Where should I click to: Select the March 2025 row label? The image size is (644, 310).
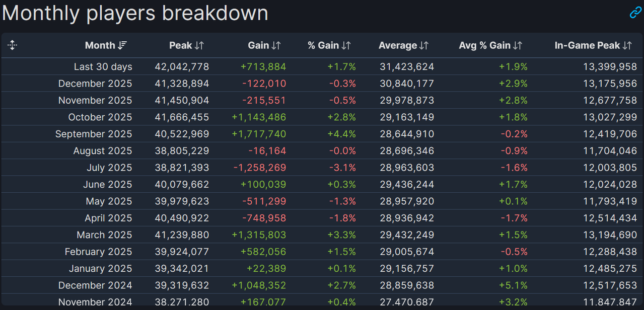[105, 235]
